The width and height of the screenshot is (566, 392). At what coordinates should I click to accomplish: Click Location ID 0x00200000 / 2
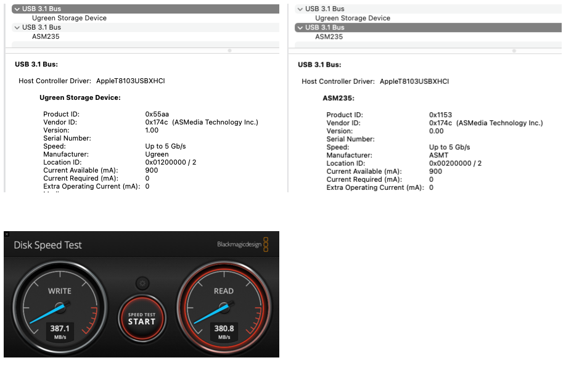tap(455, 163)
